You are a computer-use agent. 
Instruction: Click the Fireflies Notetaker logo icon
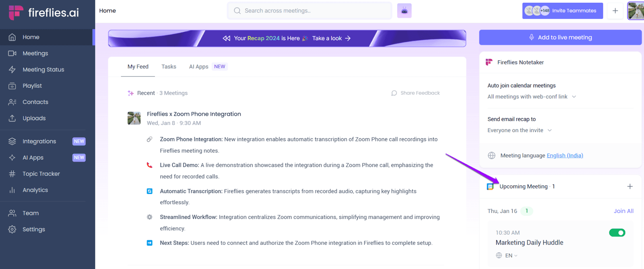[489, 62]
